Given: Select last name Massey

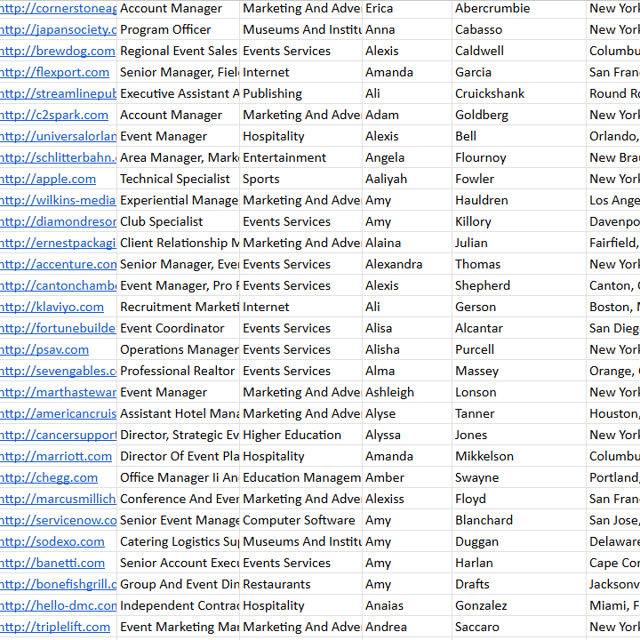Looking at the screenshot, I should (x=519, y=371).
